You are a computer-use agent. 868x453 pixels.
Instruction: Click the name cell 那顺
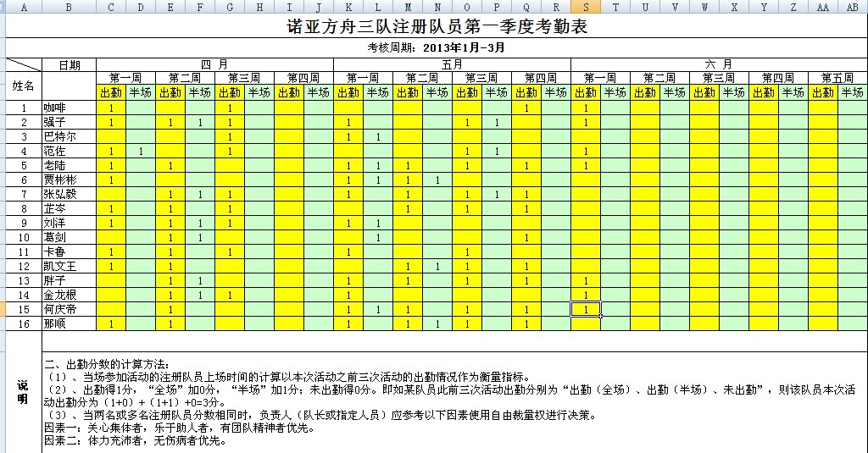pos(70,323)
